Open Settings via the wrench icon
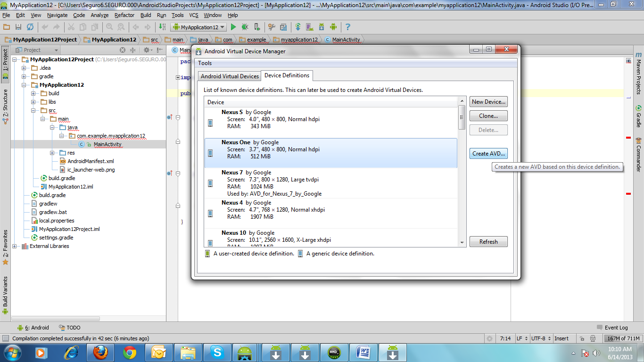This screenshot has width=644, height=362. 271,27
